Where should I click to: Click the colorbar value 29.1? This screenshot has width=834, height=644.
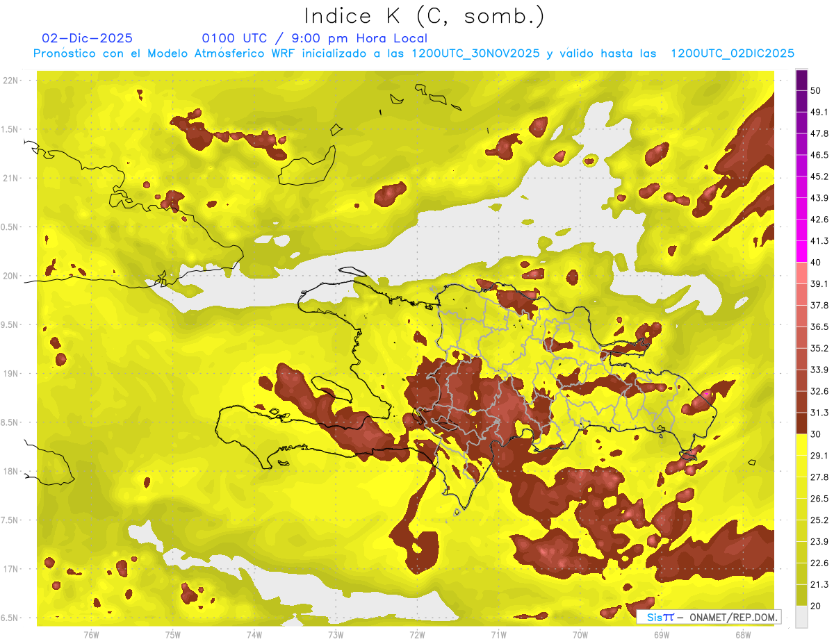819,455
